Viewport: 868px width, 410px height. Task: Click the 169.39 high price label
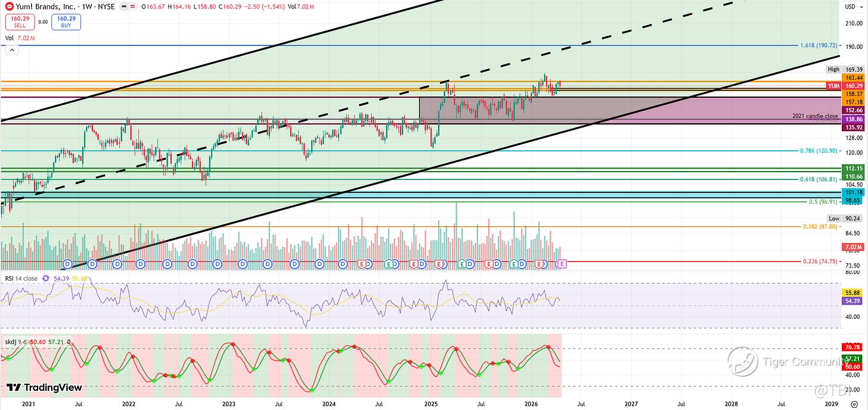[853, 70]
